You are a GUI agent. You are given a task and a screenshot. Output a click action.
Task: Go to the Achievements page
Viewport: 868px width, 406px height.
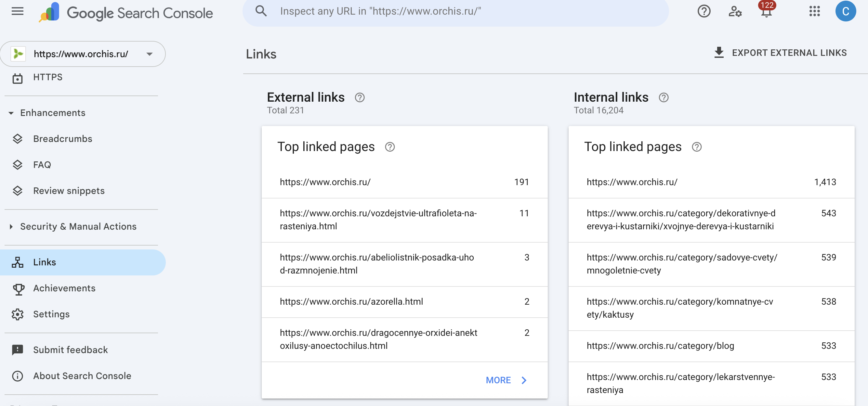pyautogui.click(x=64, y=288)
